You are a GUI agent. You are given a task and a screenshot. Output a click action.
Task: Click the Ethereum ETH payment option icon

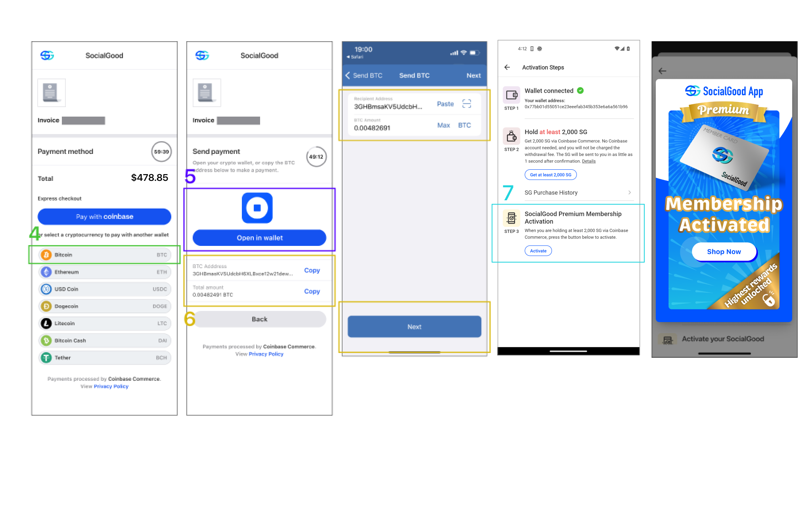[x=47, y=272]
